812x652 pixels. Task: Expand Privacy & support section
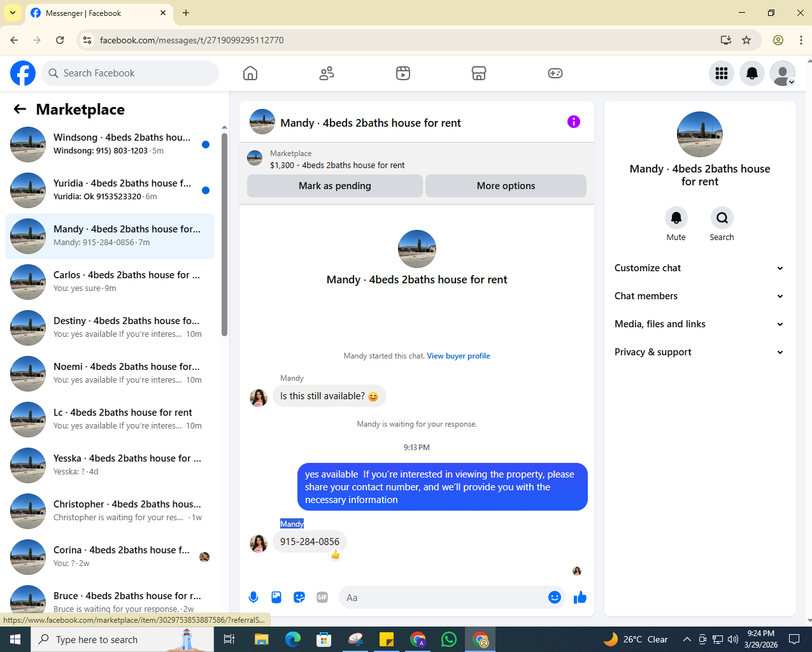point(699,352)
